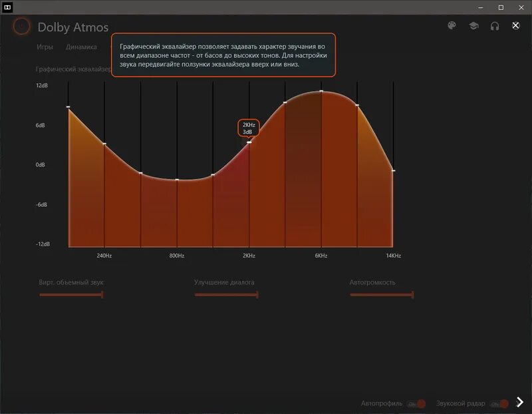The image size is (532, 414).
Task: Open the tutorial graduation cap icon
Action: coord(473,26)
